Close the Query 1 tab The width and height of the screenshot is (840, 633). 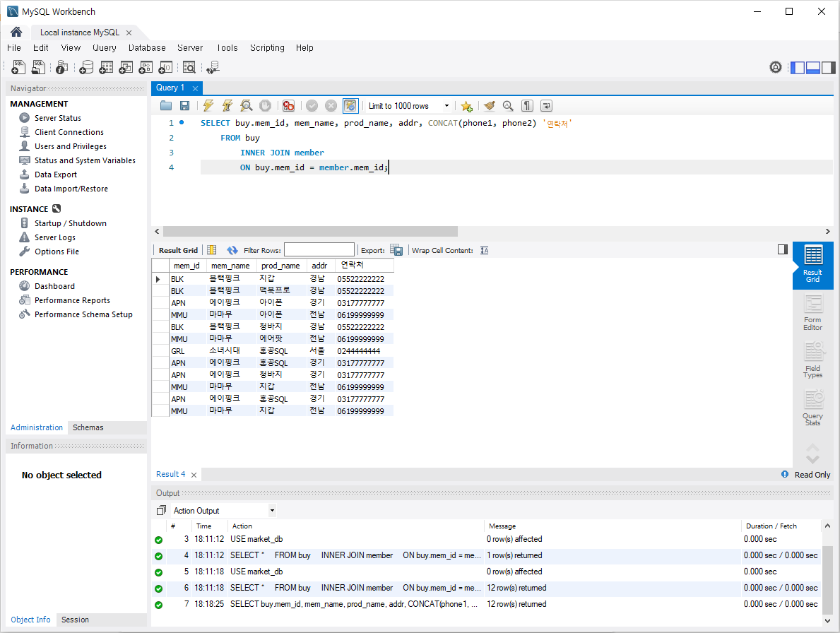[196, 88]
